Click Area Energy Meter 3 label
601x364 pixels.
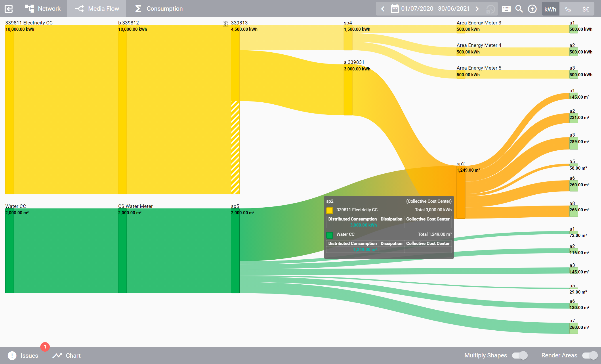479,23
